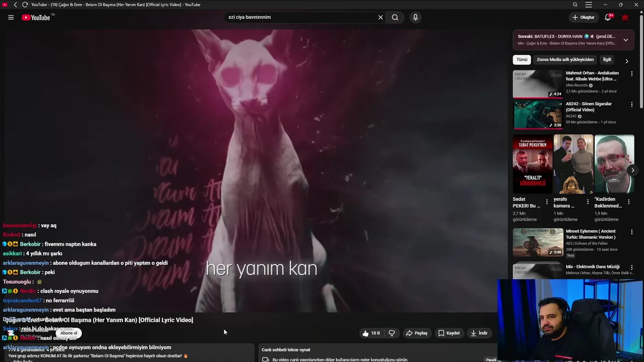Open the browser title bar menu icon
The image size is (644, 362).
pos(589,5)
